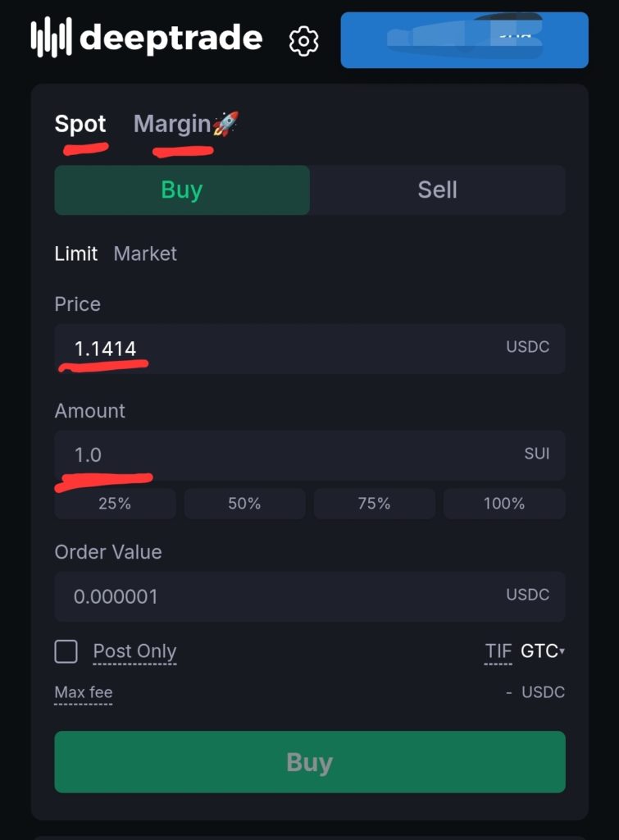Select the Limit order type
This screenshot has width=619, height=840.
point(76,254)
